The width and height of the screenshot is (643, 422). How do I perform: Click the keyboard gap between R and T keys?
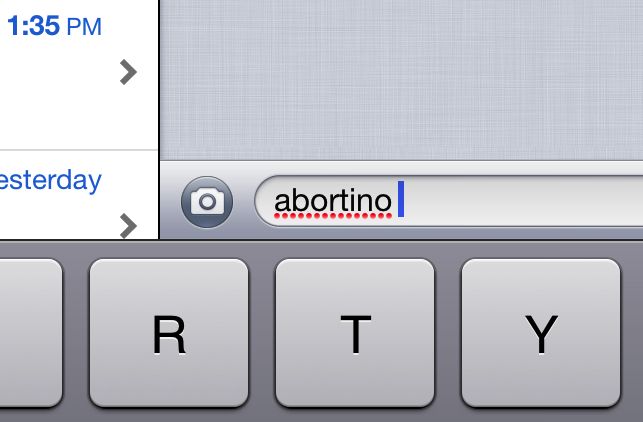(262, 333)
